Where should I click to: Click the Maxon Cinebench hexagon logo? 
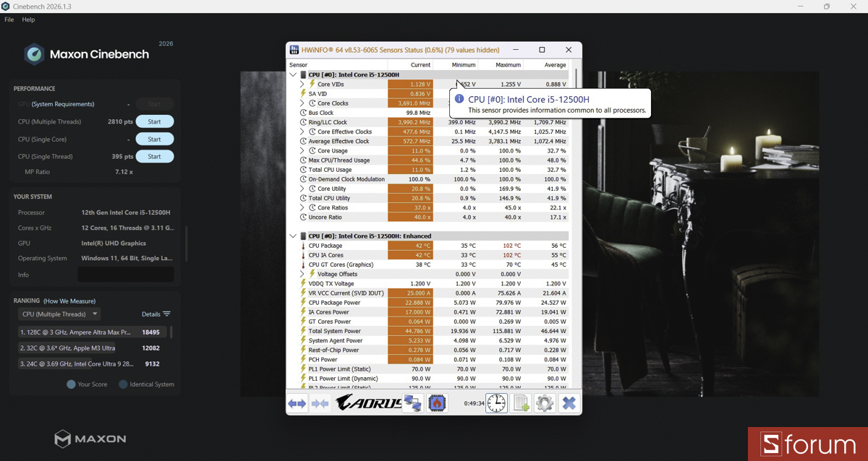click(x=34, y=54)
